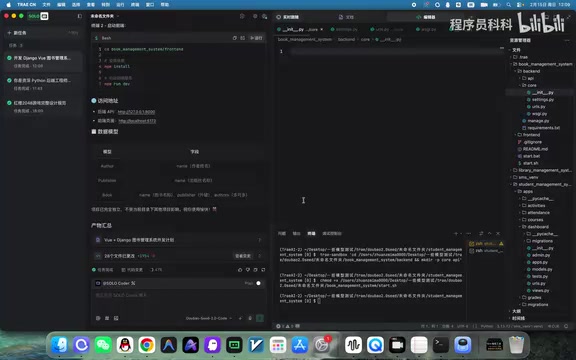This screenshot has width=576, height=360.
Task: Open the frontend localhost:5173 link
Action: point(137,121)
